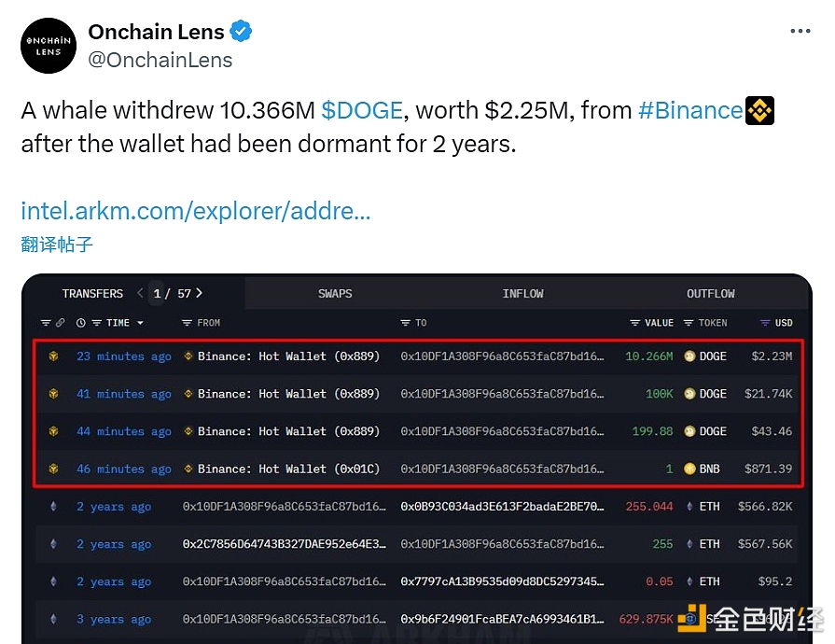Viewport: 835px width, 644px height.
Task: Click the link icon in table header
Action: coord(61,323)
